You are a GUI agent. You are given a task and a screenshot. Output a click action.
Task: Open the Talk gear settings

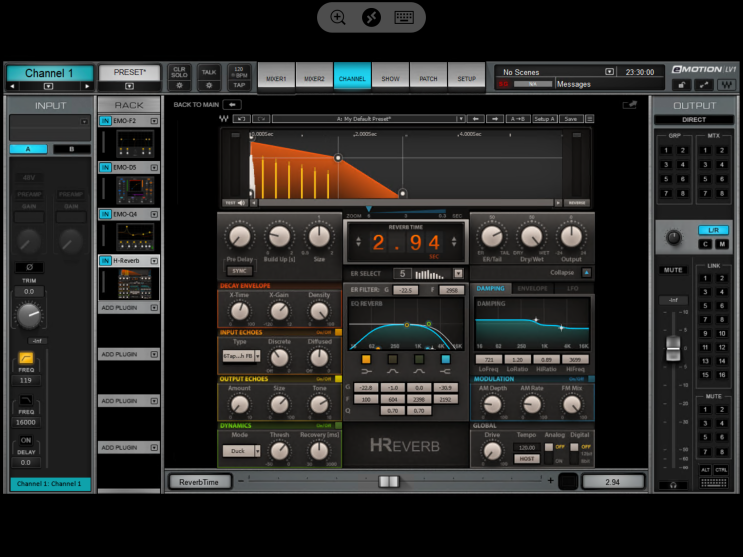209,86
